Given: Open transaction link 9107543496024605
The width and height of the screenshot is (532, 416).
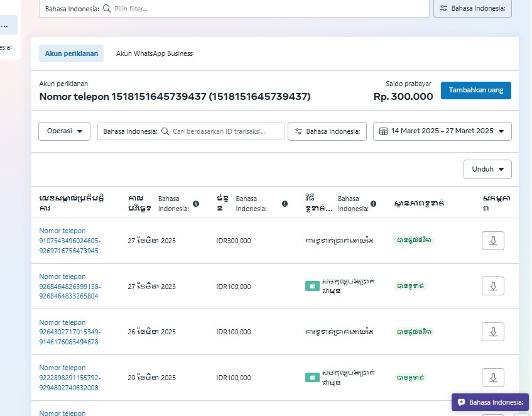Looking at the screenshot, I should 69,241.
